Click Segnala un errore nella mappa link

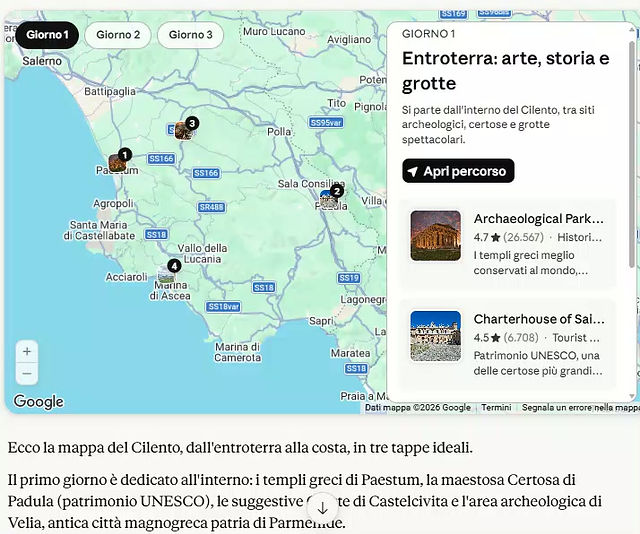[x=580, y=407]
